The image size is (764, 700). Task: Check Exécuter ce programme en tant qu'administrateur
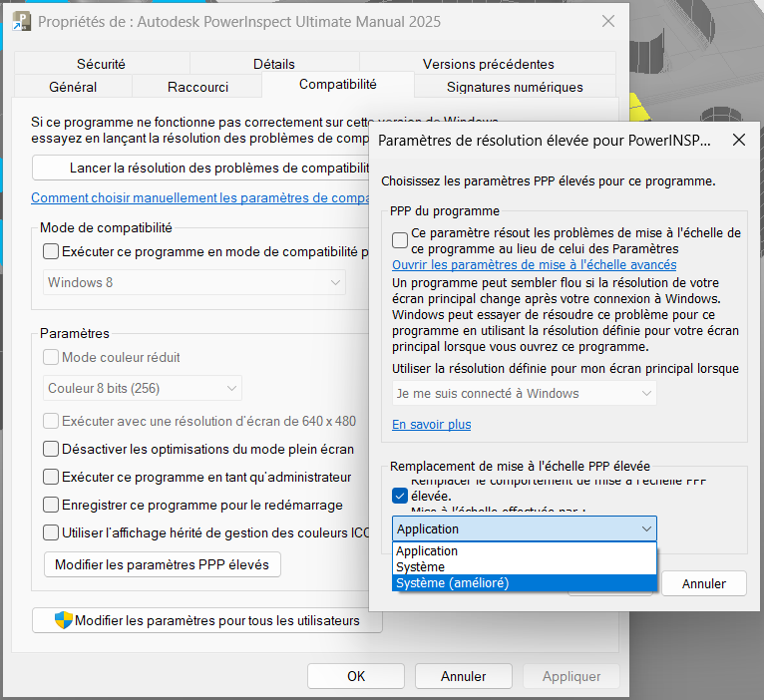coord(51,477)
